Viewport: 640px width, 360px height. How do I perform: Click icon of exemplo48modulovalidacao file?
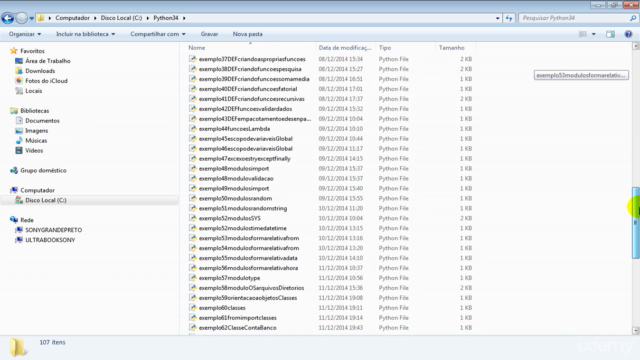coord(193,178)
